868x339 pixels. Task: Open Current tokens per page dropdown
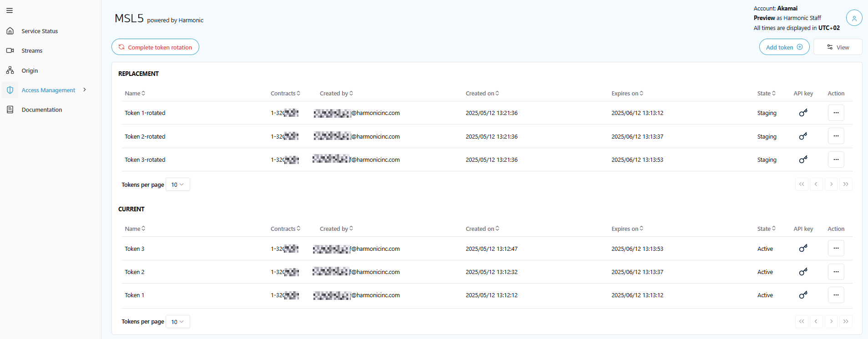click(x=177, y=322)
